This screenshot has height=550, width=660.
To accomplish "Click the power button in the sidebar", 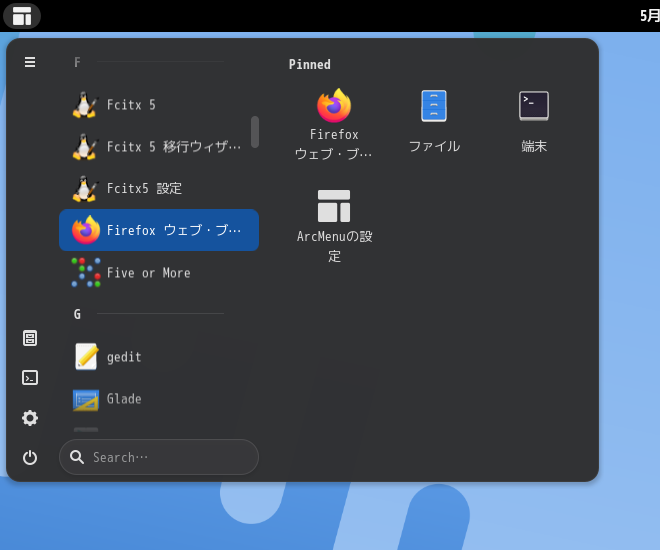I will tap(30, 457).
